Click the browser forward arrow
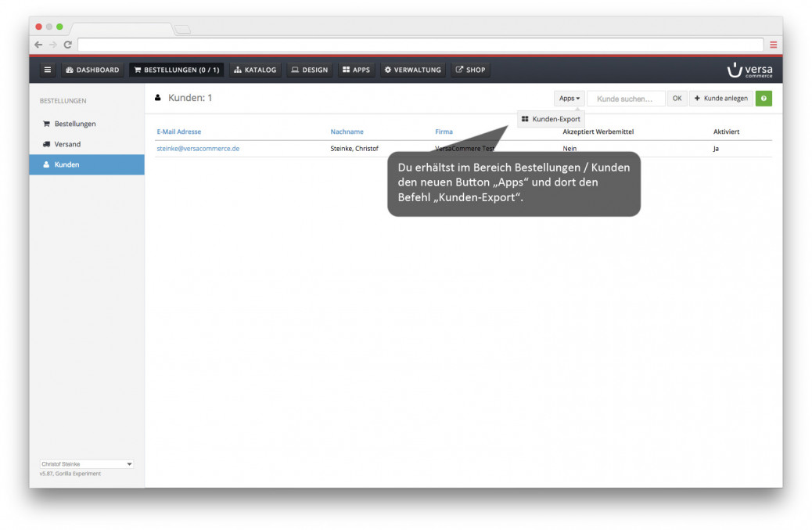The image size is (812, 530). click(x=53, y=45)
